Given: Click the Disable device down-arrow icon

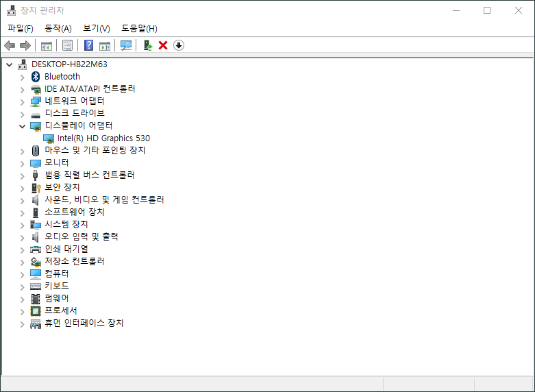Looking at the screenshot, I should click(179, 45).
